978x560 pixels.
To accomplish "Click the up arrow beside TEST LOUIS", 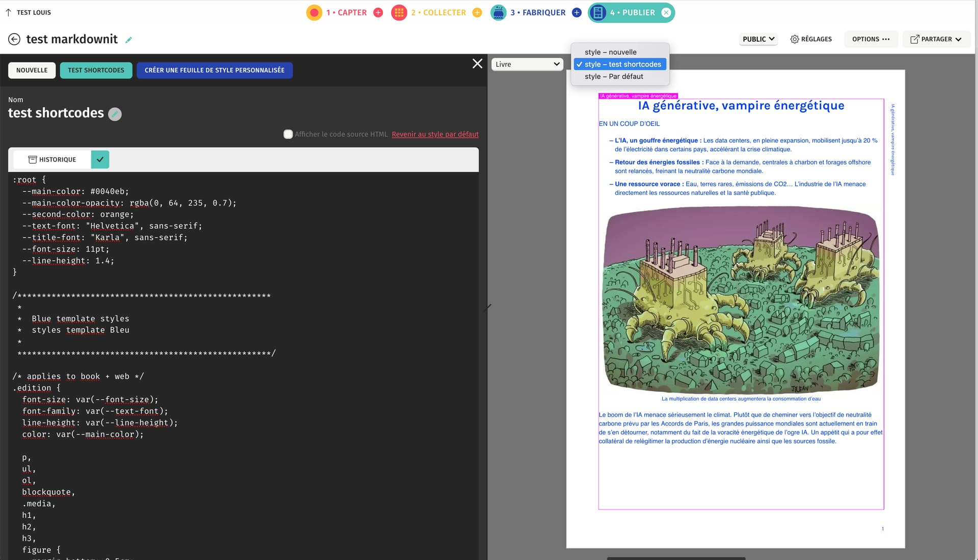I will pyautogui.click(x=9, y=12).
